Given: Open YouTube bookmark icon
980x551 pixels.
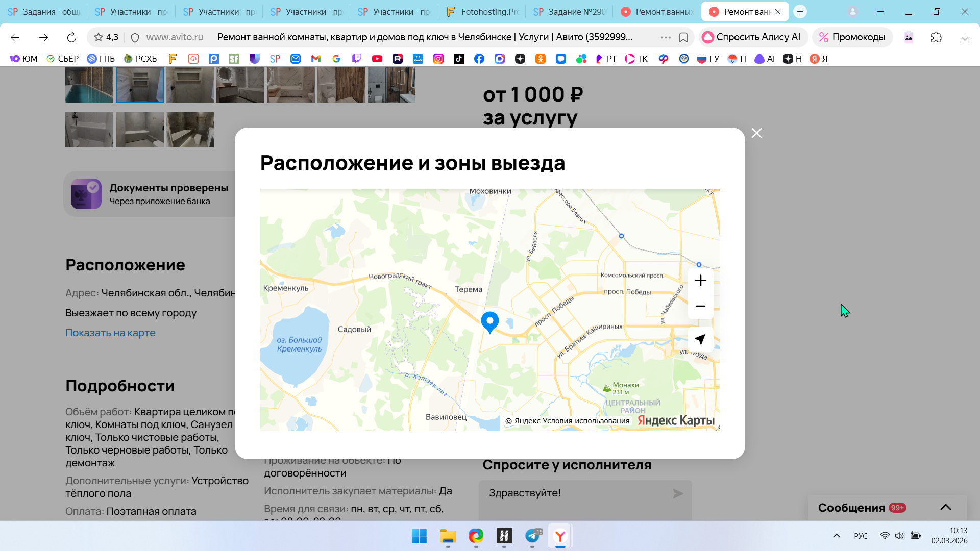Looking at the screenshot, I should pos(377,59).
